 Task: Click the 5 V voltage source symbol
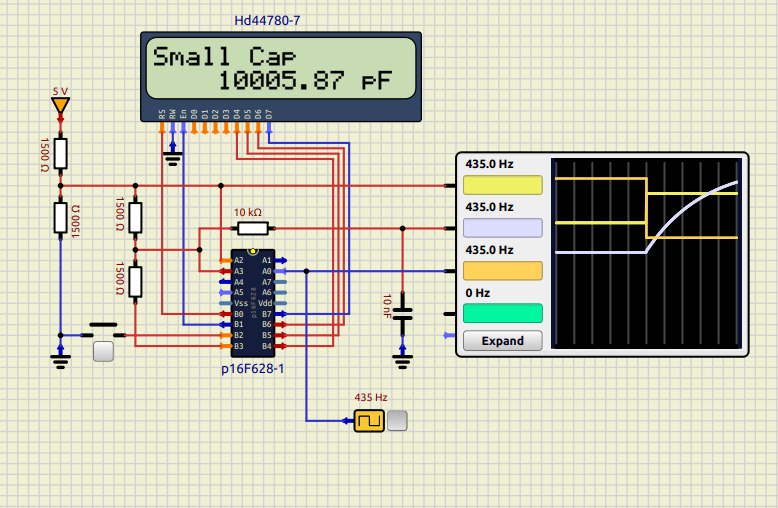pos(61,105)
